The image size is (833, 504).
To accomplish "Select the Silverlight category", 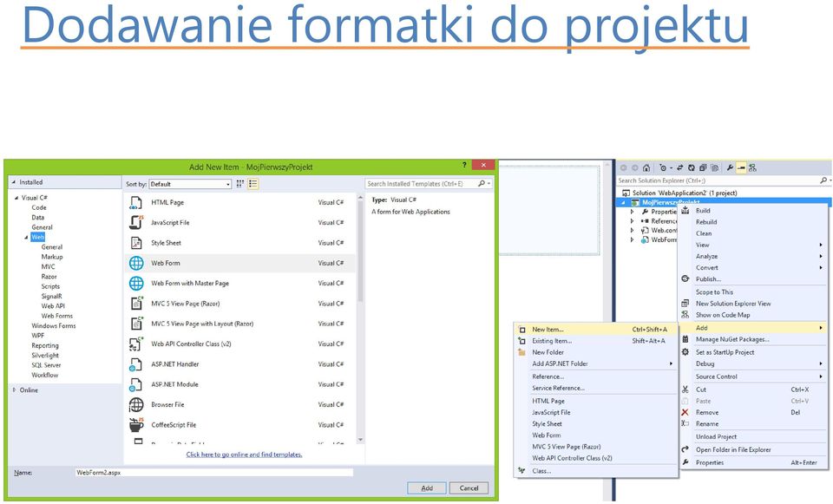I will [x=45, y=356].
